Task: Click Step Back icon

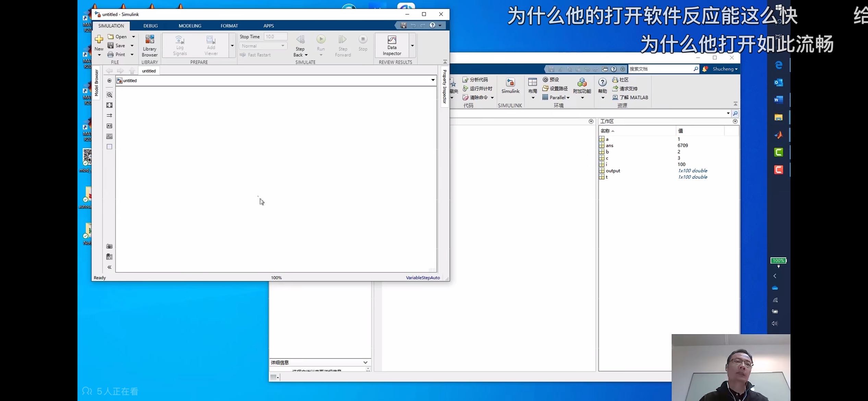Action: pyautogui.click(x=300, y=39)
